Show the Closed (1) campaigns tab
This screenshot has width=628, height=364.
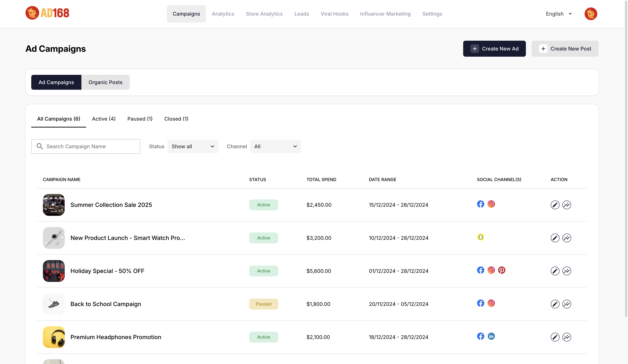176,119
